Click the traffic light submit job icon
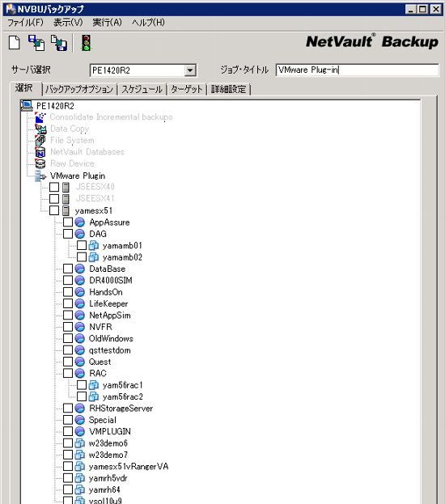 pos(86,43)
